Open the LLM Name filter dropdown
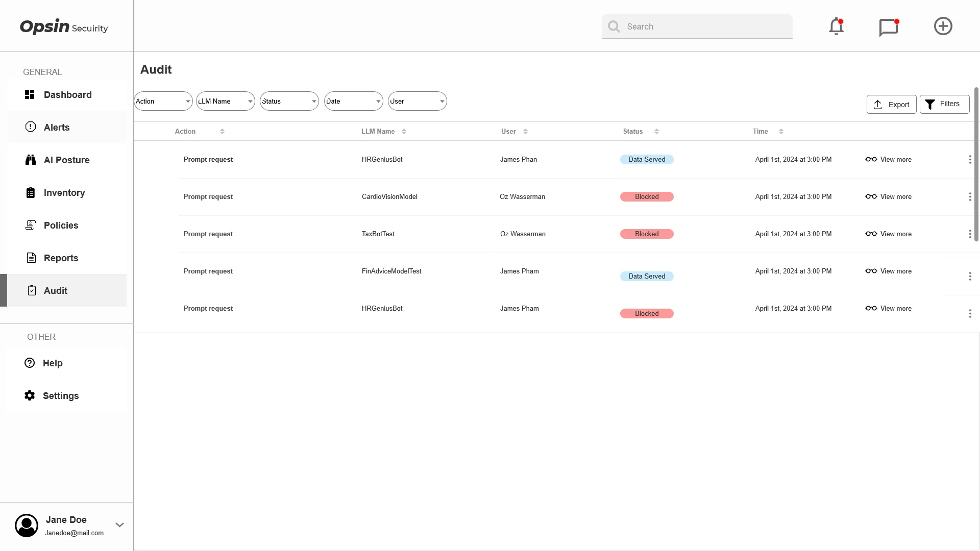 coord(226,101)
